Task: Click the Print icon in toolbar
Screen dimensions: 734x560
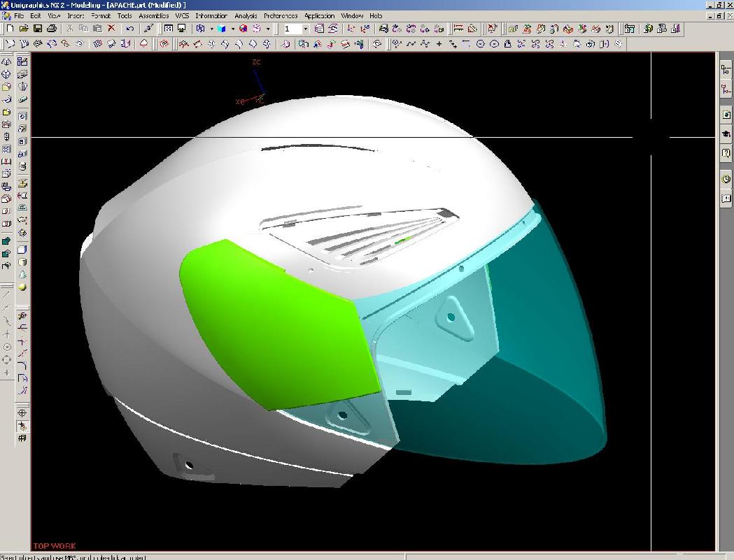Action: [52, 29]
